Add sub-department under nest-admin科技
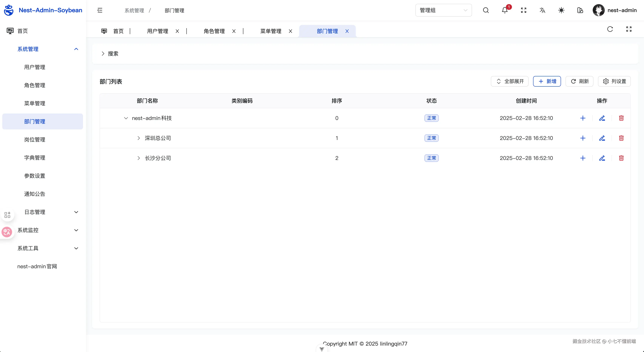This screenshot has width=644, height=352. coord(583,118)
